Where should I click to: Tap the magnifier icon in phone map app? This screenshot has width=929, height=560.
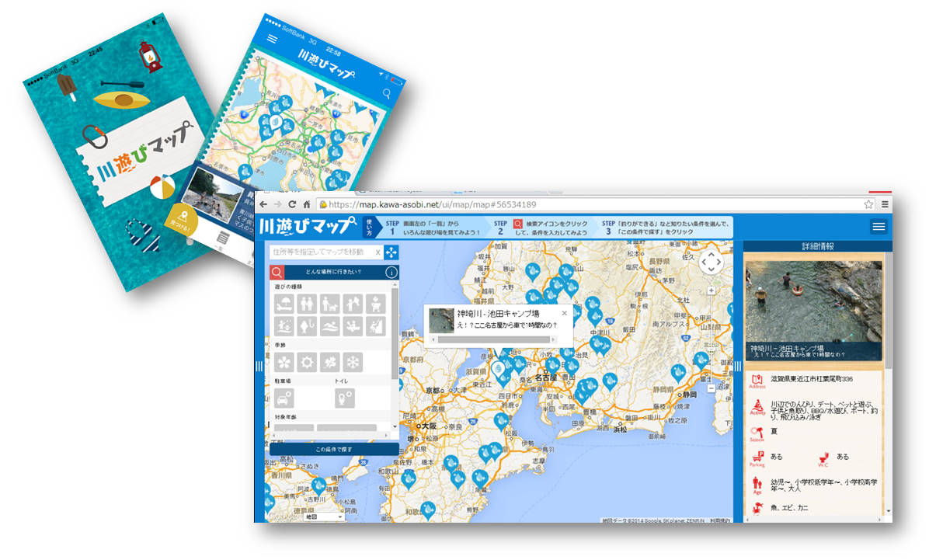(x=388, y=94)
